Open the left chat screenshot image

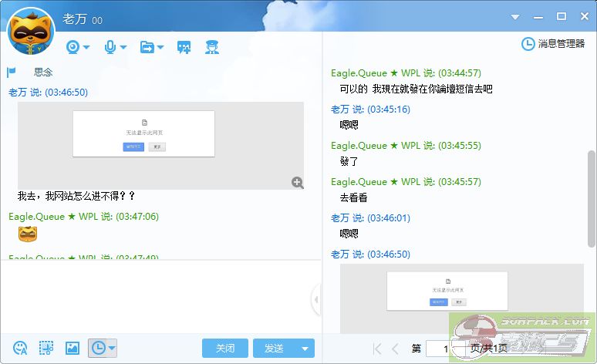click(160, 146)
